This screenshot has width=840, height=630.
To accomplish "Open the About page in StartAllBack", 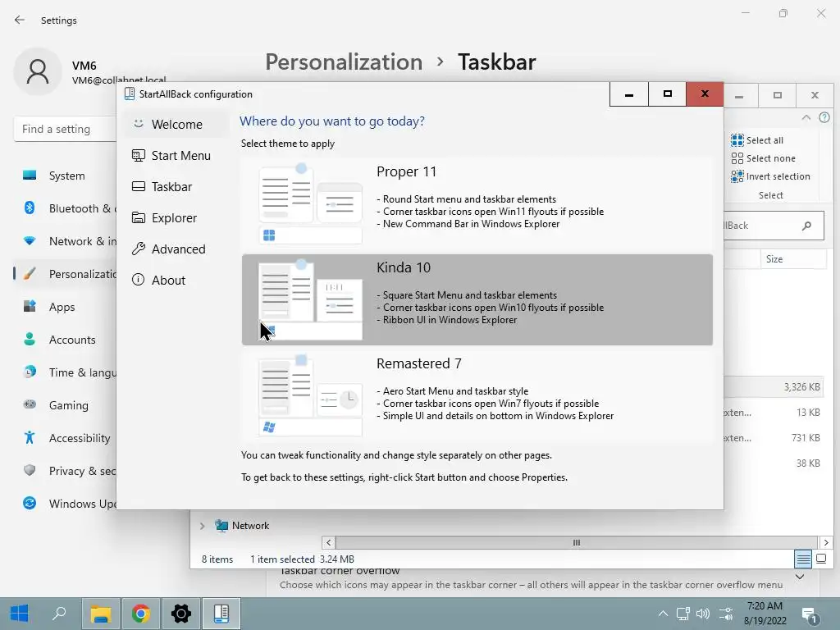I will pyautogui.click(x=177, y=281).
